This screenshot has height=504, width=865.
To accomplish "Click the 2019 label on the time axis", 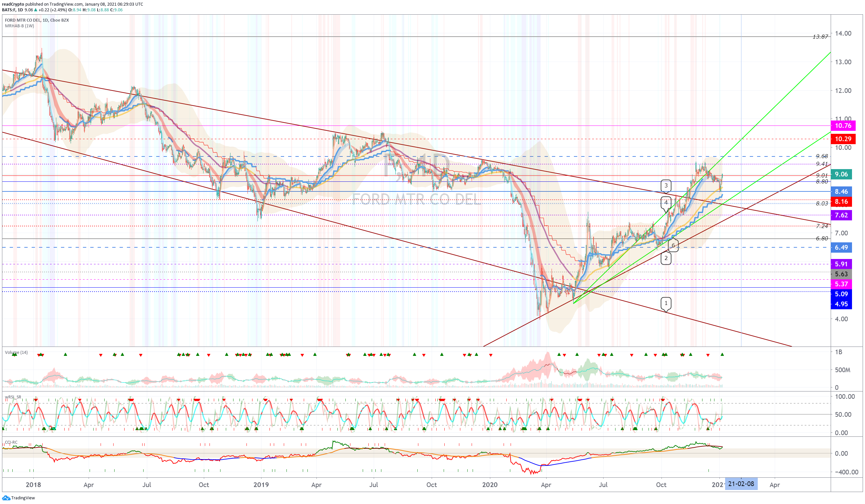I will tap(261, 485).
